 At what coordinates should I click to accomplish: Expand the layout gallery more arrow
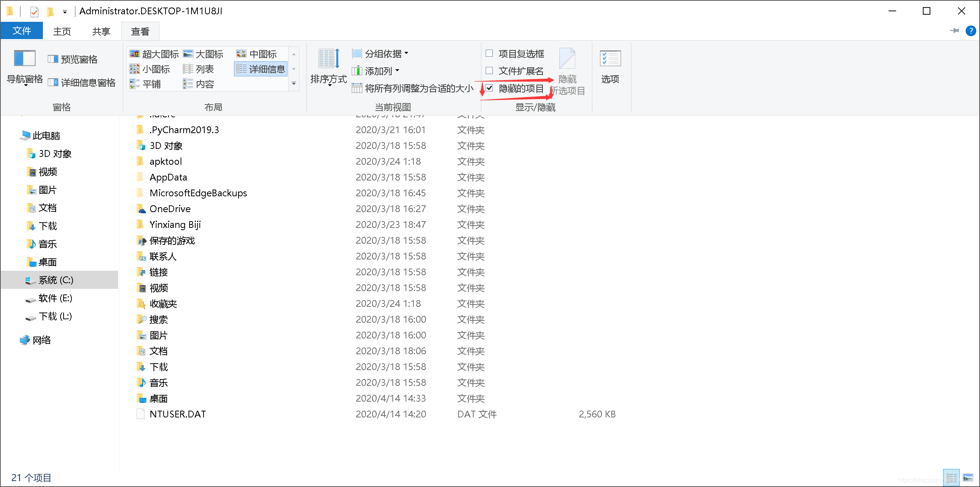(x=294, y=83)
